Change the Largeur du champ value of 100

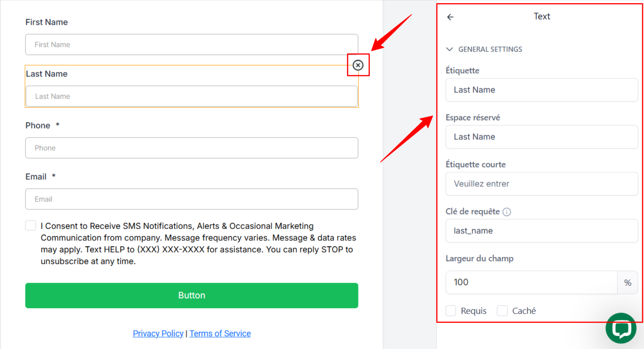point(531,282)
